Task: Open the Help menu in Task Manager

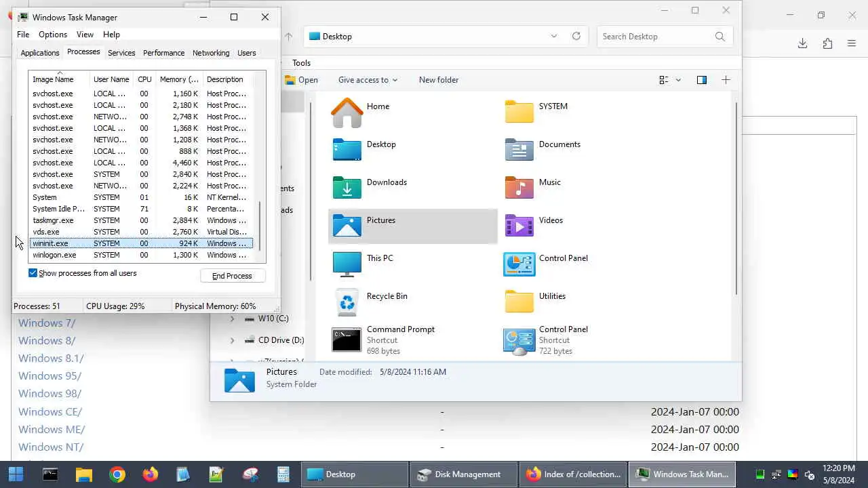Action: pos(111,35)
